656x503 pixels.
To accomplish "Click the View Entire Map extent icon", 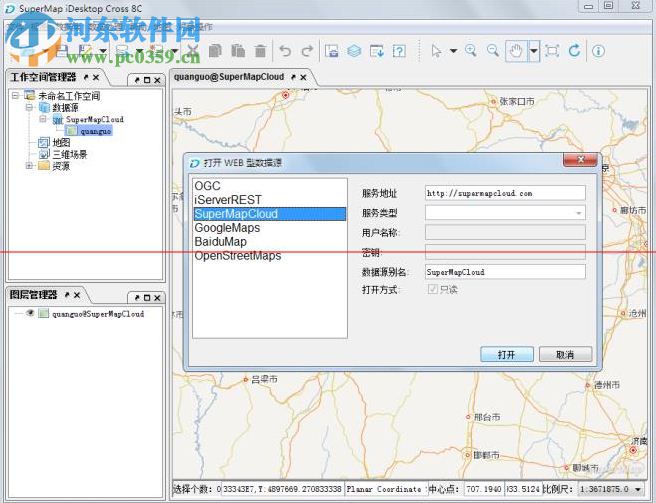I will (552, 51).
